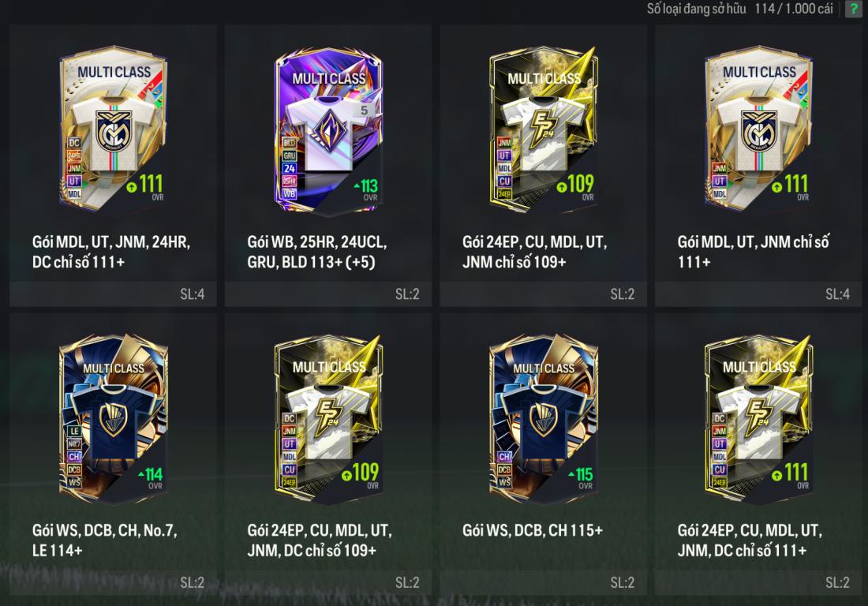The image size is (868, 606).
Task: Click the Gói 24EP, CU, MDL, UT, JNM chỉ số 109+ title
Action: click(535, 252)
